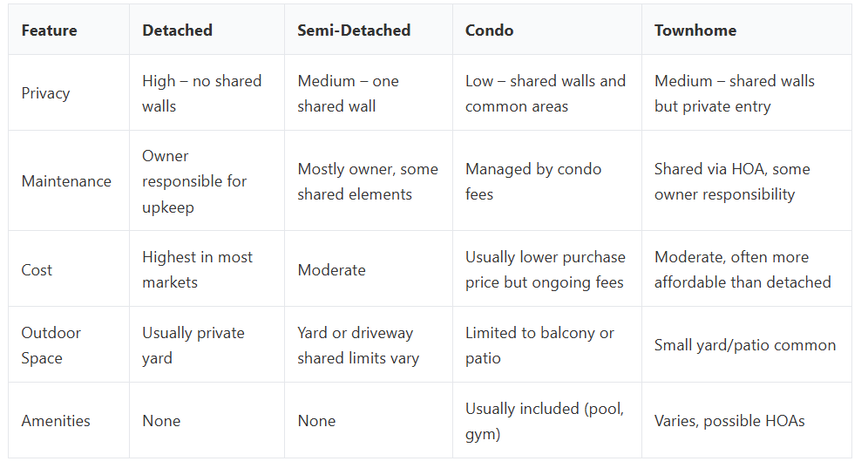Click the Semi-Detached column header

pos(354,31)
